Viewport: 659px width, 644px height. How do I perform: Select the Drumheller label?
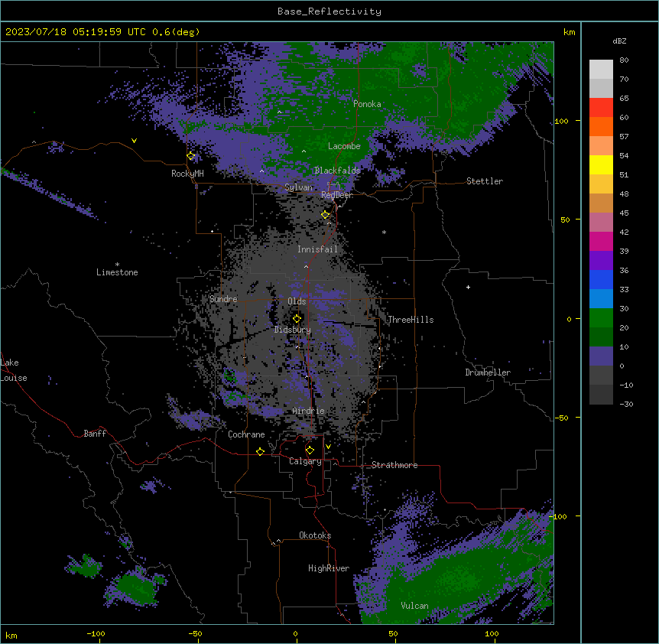click(488, 372)
